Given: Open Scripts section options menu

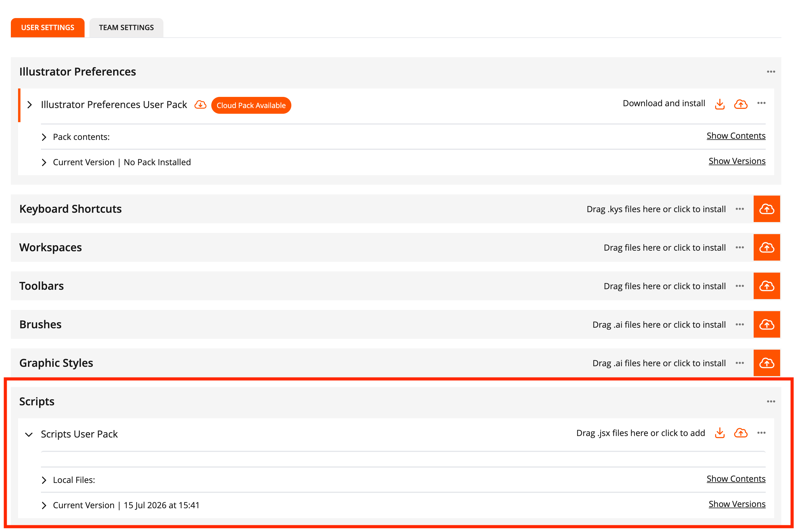Looking at the screenshot, I should click(771, 402).
